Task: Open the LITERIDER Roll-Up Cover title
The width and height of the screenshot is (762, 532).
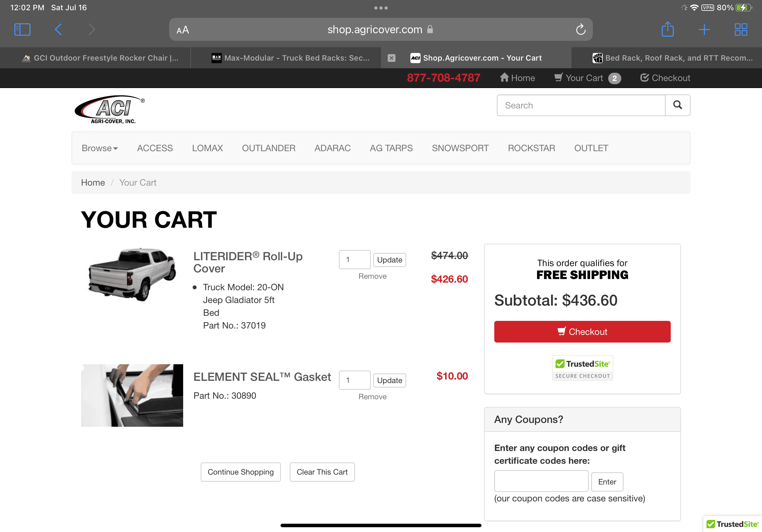Action: 248,262
